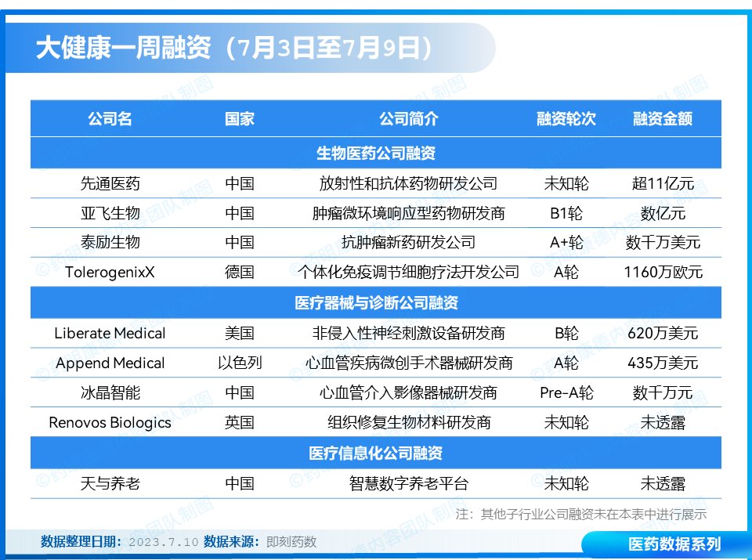Select the 公司名 column header
This screenshot has height=560, width=752.
click(x=110, y=118)
